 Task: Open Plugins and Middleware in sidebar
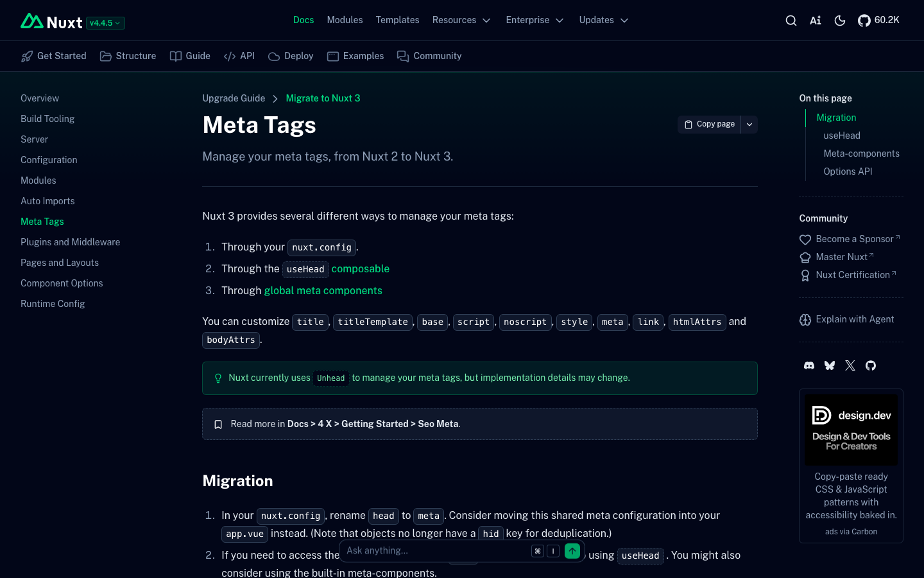[71, 242]
